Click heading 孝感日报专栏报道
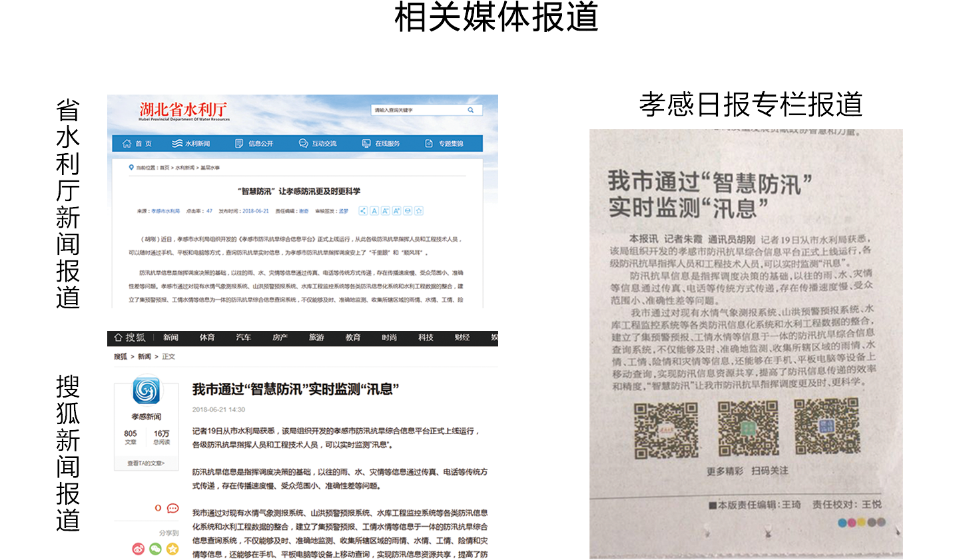959x560 pixels. point(751,105)
